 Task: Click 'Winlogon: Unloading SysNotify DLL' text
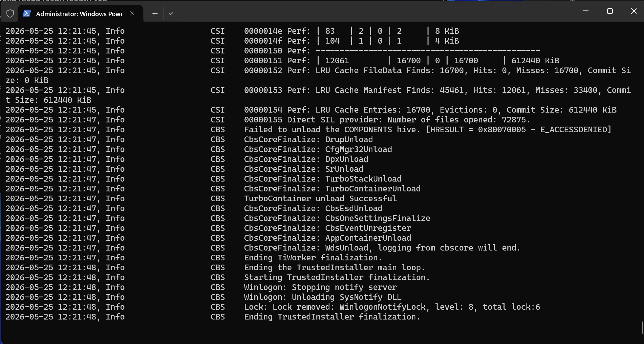point(323,297)
